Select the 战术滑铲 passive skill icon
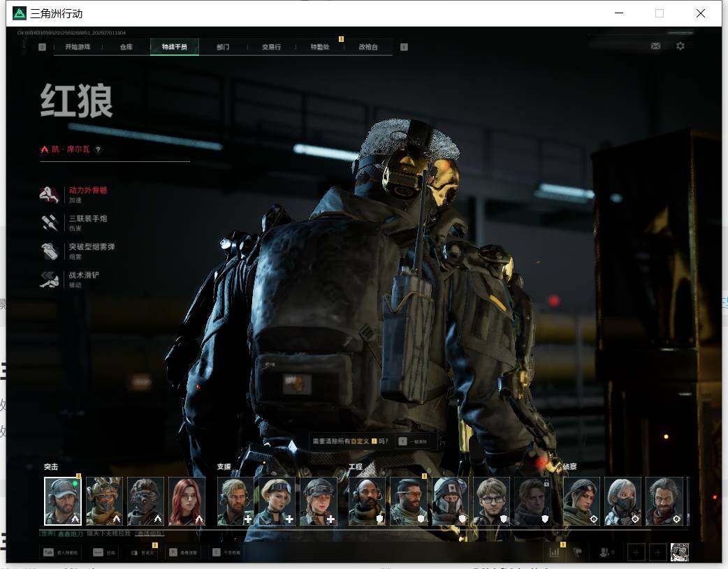 50,279
